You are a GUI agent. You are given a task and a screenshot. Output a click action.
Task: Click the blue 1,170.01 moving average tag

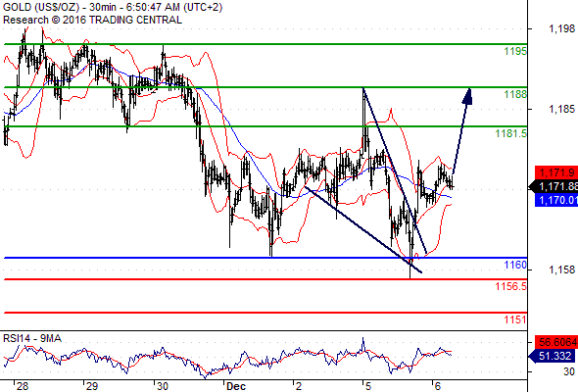pyautogui.click(x=556, y=200)
